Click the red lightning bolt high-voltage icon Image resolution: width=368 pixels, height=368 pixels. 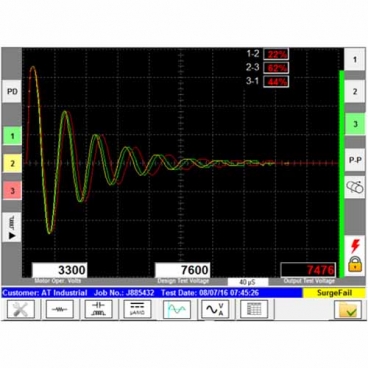[355, 246]
